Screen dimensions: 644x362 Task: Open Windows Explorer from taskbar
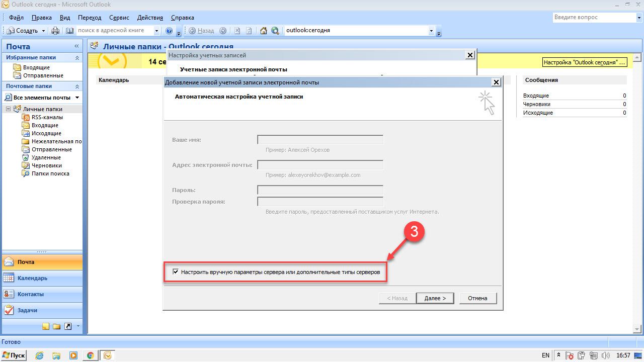pos(56,355)
